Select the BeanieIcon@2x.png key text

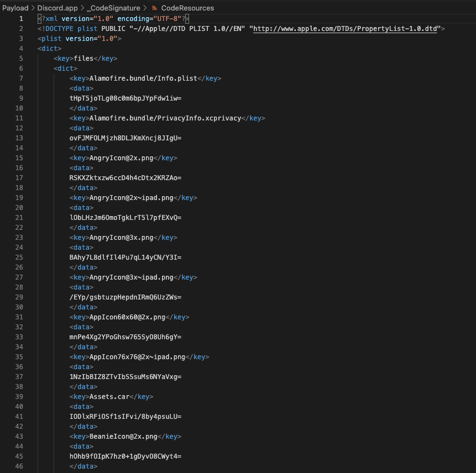coord(123,437)
